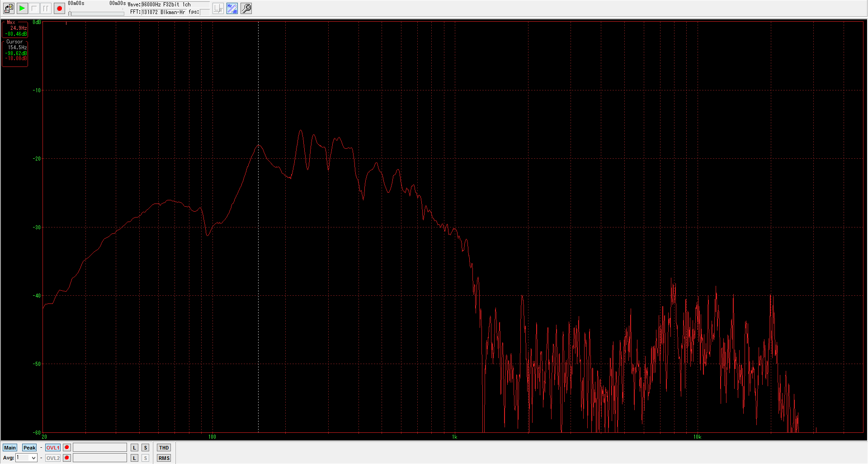Click the stop playback button
Screen dimensions: 868x464
[34, 8]
